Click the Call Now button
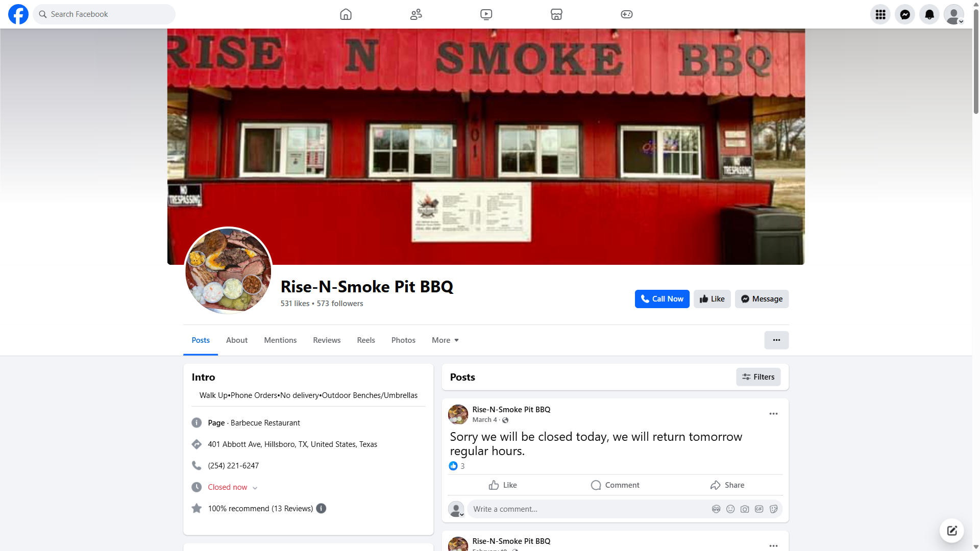 click(662, 299)
